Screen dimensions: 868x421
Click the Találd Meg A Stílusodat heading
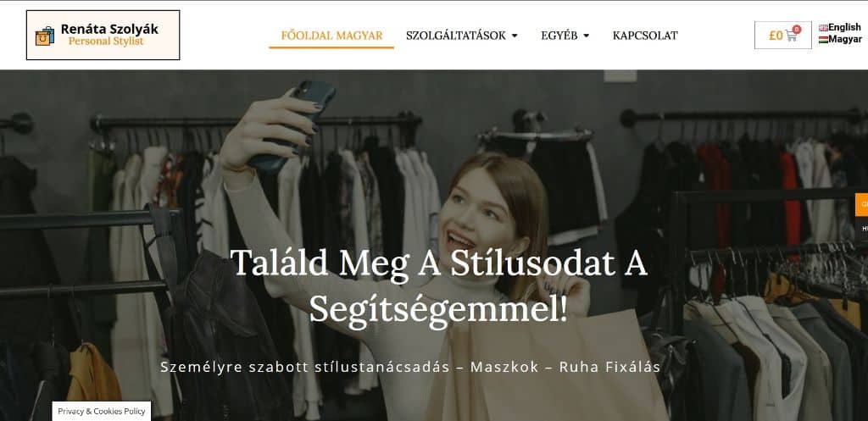tap(438, 285)
